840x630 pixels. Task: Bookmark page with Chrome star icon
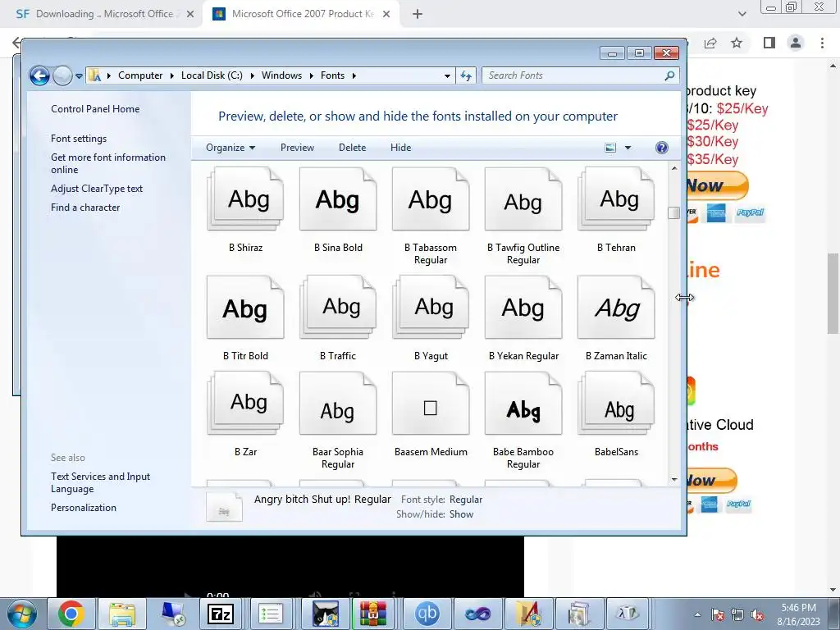tap(737, 43)
